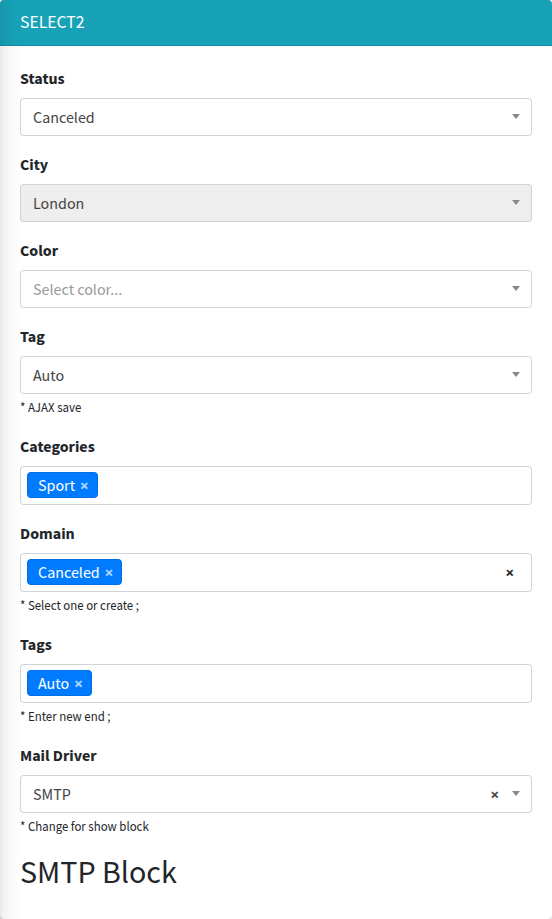Click the Tag field's dropdown arrow
552x919 pixels.
[516, 375]
